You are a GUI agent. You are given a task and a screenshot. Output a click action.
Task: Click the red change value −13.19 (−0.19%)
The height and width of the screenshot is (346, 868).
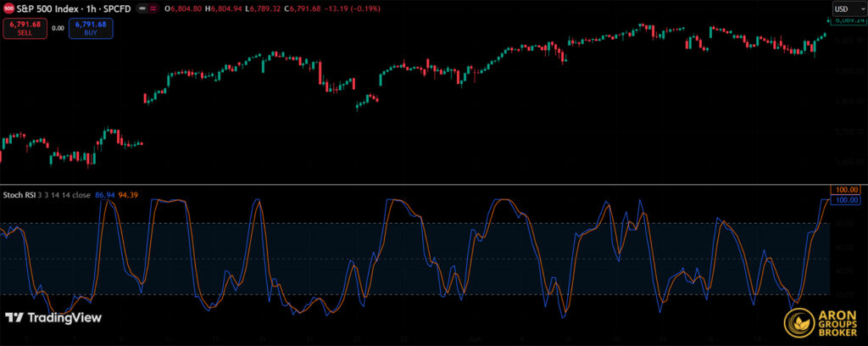coord(349,8)
